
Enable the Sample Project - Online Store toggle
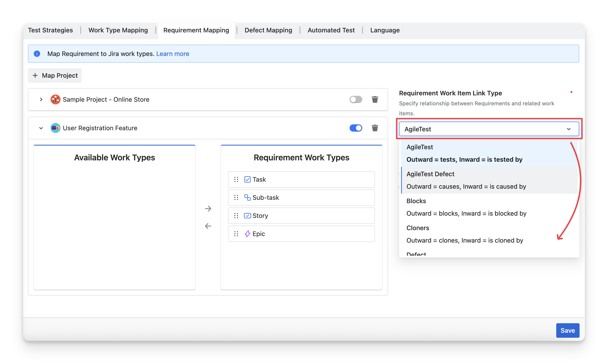tap(356, 99)
